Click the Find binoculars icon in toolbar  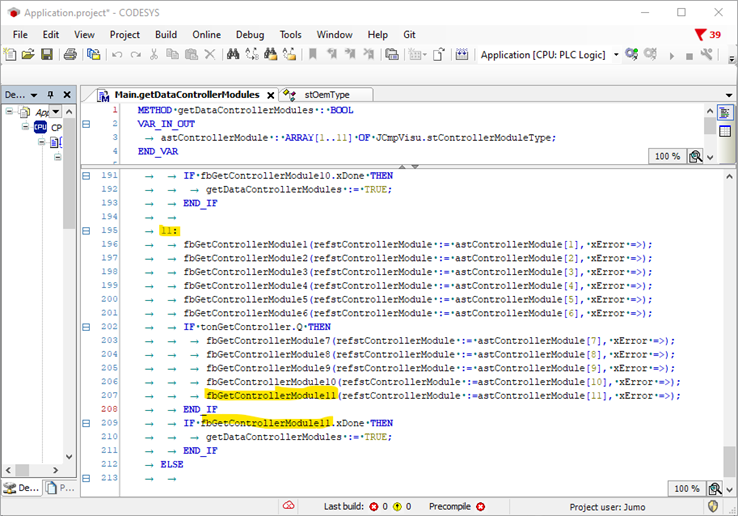tap(231, 55)
